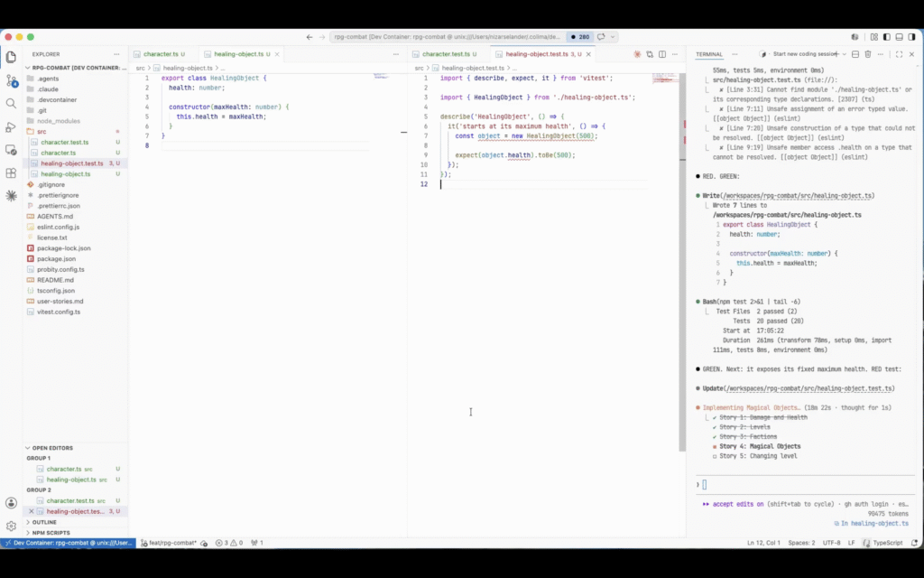924x578 pixels.
Task: Open AGENTS.md in file tree
Action: [x=76, y=217]
